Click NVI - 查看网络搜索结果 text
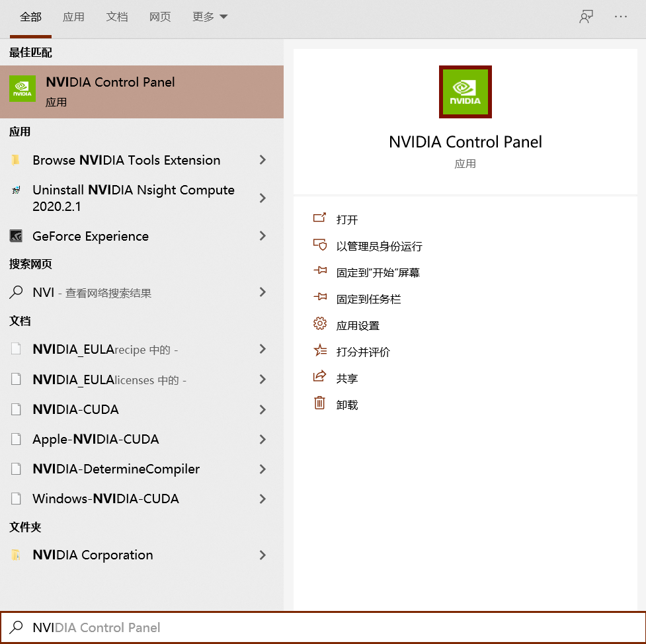The image size is (646, 644). click(x=92, y=292)
